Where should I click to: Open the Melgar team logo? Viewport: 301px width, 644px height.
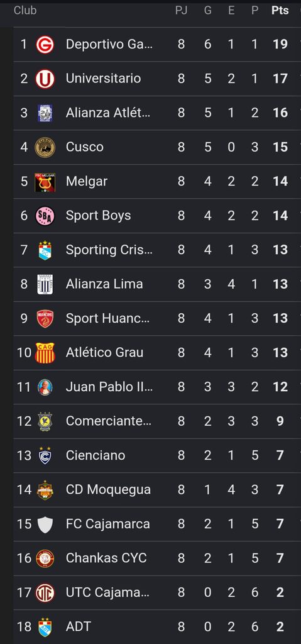(45, 182)
